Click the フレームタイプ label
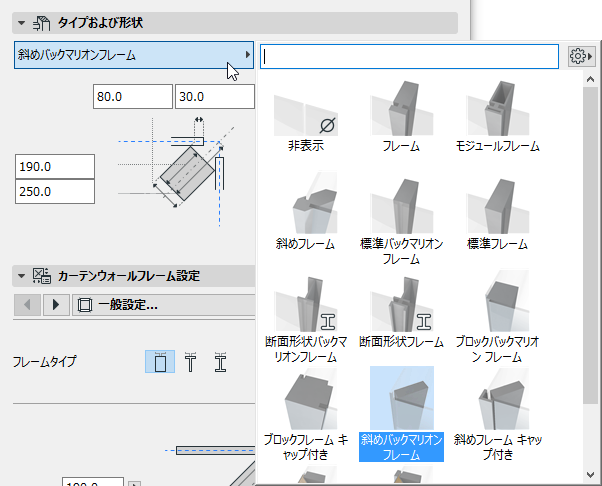602x486 pixels. click(x=45, y=362)
